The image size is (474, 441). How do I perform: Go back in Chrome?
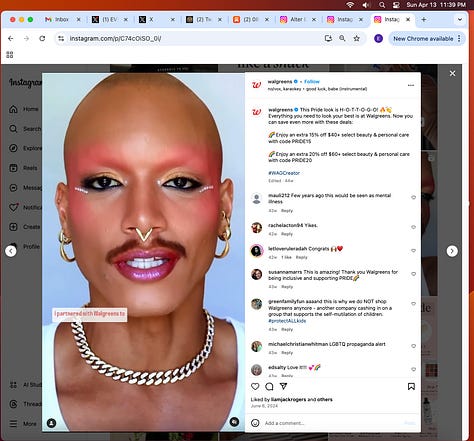click(x=11, y=38)
